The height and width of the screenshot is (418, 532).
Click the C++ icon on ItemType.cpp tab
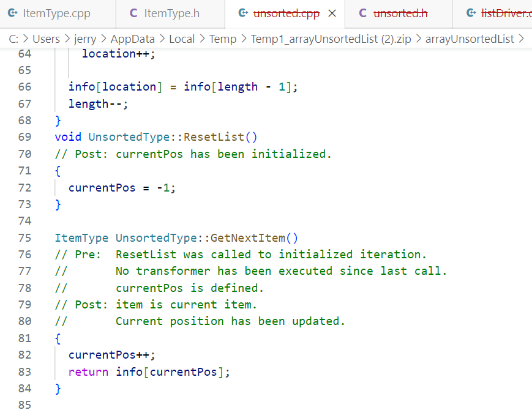[13, 12]
